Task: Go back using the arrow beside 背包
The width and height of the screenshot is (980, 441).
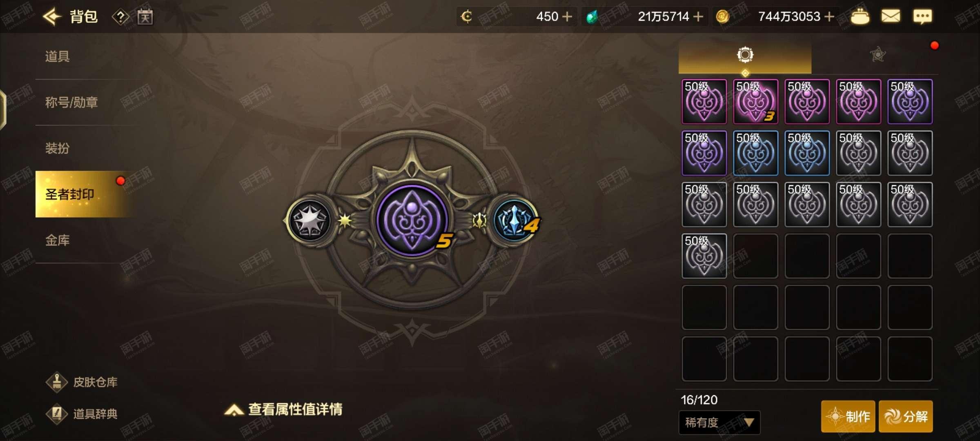Action: coord(52,17)
